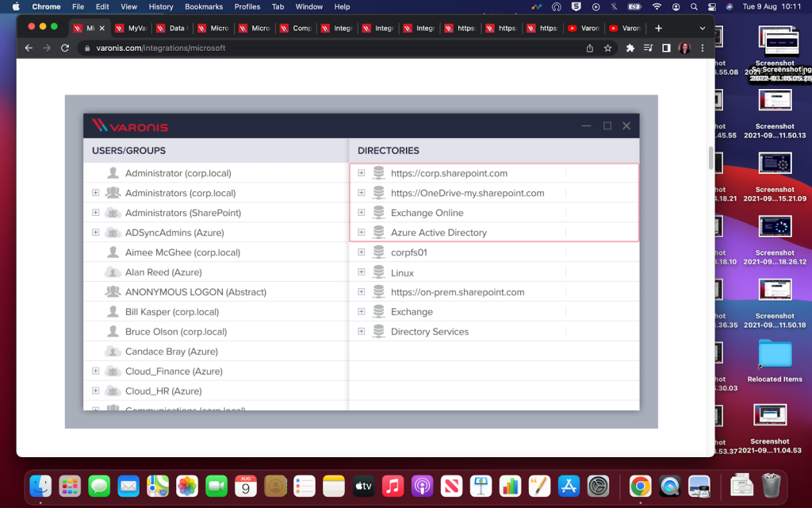Expand the Directory Services node

tap(362, 331)
